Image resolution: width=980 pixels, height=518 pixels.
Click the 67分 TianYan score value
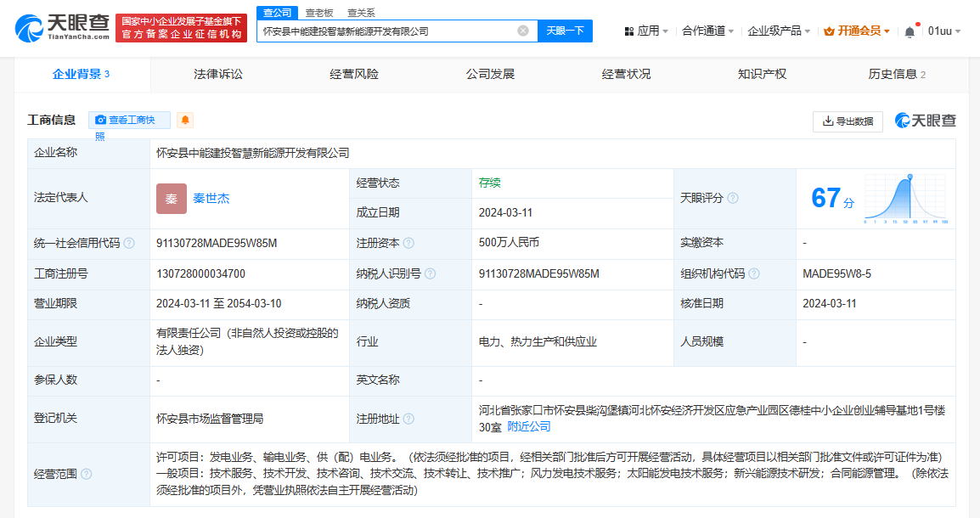click(832, 198)
